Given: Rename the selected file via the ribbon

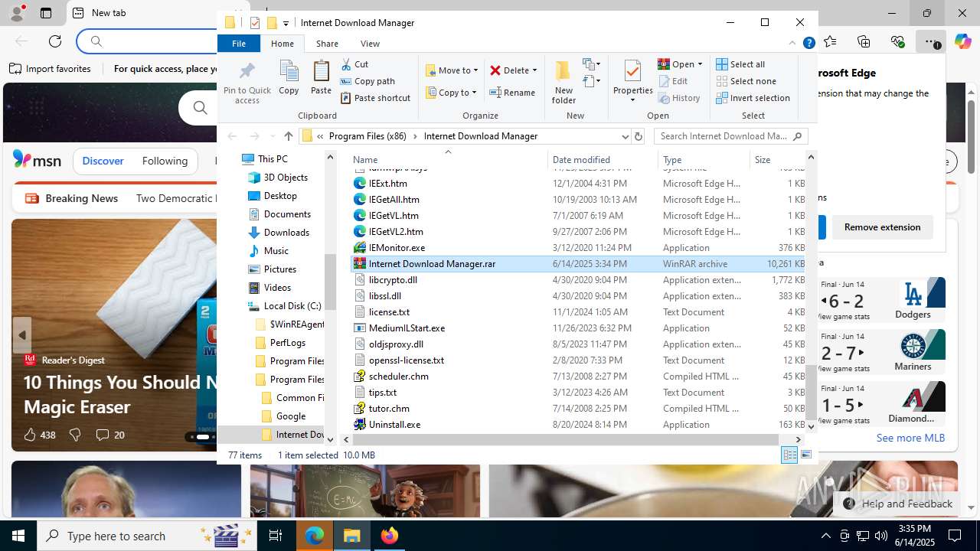Looking at the screenshot, I should (512, 93).
